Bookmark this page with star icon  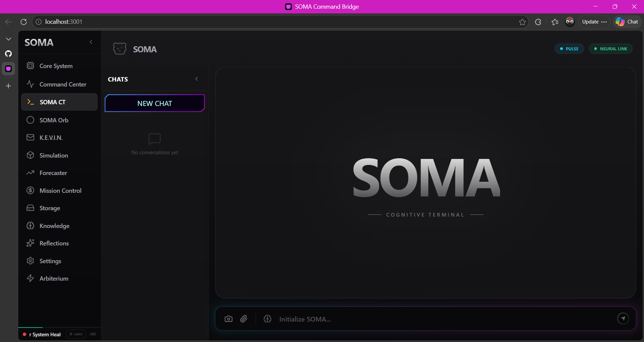(522, 22)
